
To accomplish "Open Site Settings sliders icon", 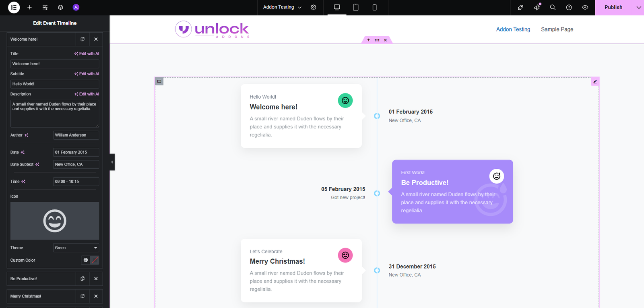I will coord(45,7).
